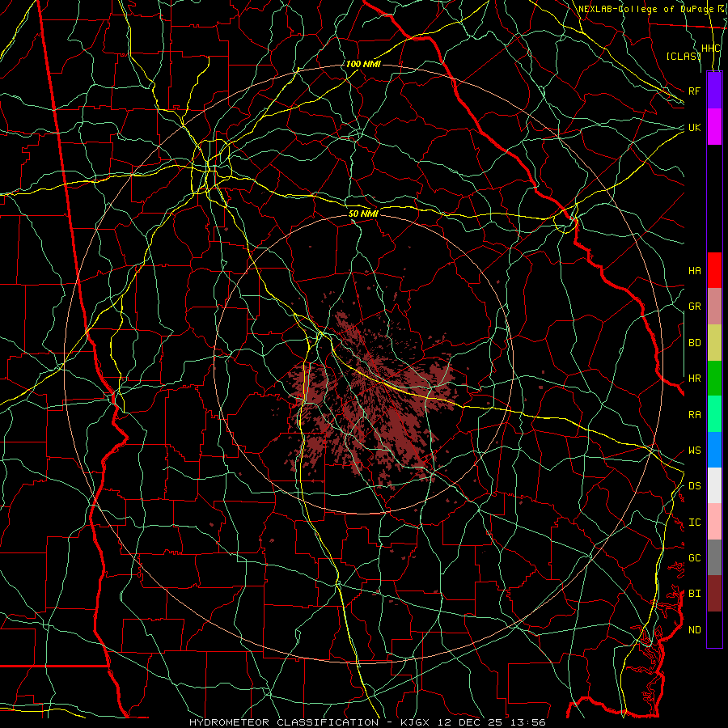Click the IC legend label
The image size is (728, 728).
click(695, 523)
